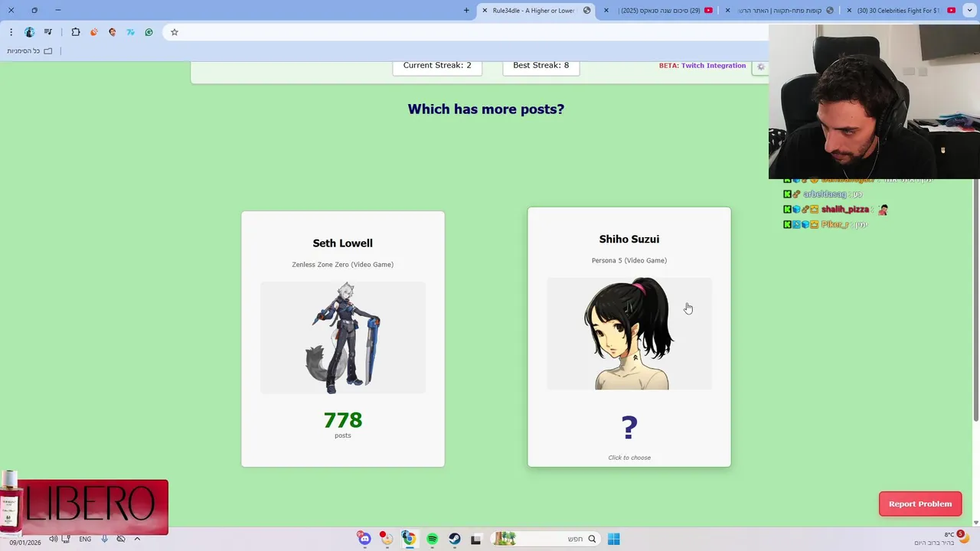Image resolution: width=980 pixels, height=551 pixels.
Task: Open the Chrome three-dot menu
Action: tap(11, 32)
